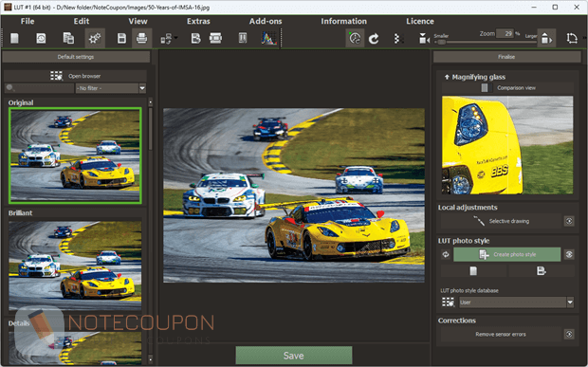588x367 pixels.
Task: Click the Smaller zoom-out icon
Action: [424, 39]
